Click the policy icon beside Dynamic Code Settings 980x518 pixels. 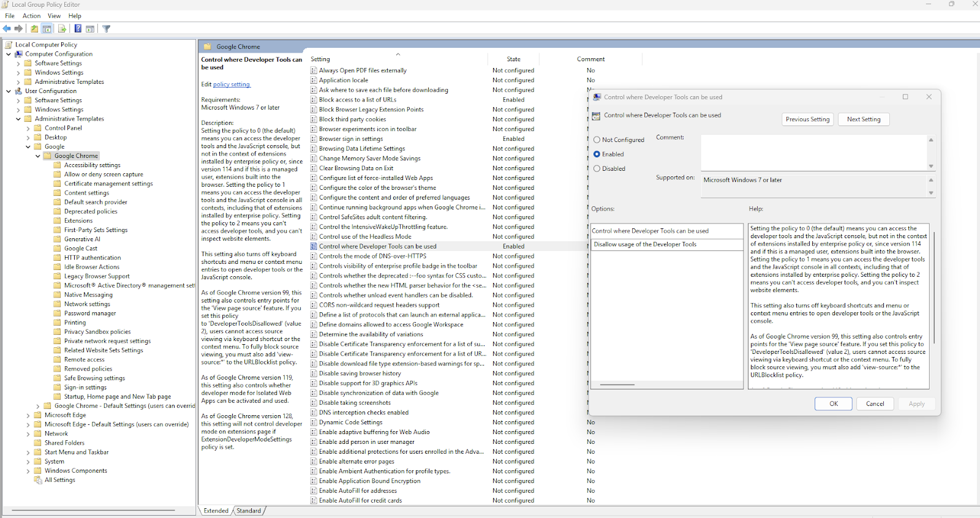point(314,422)
